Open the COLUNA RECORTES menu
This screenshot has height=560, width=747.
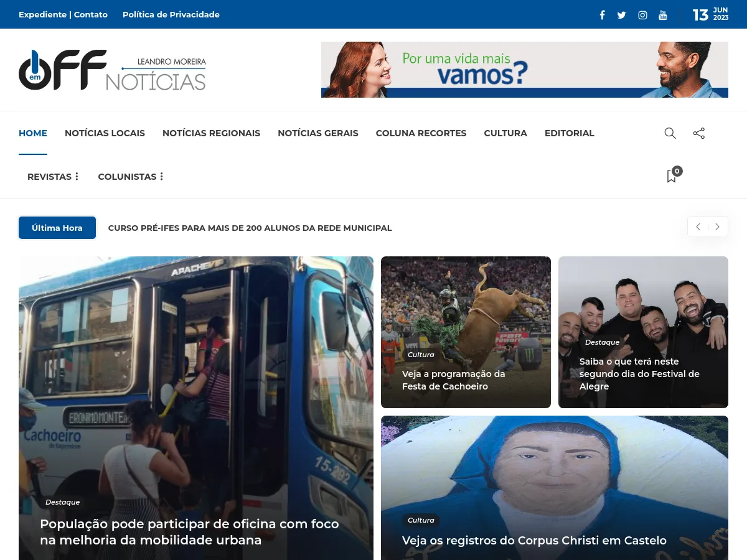(421, 133)
